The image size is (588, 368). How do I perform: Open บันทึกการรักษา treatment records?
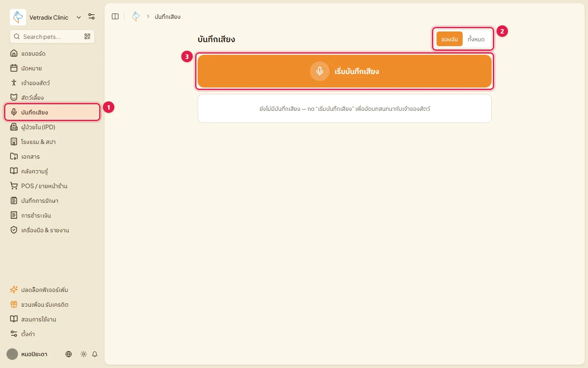click(x=52, y=201)
